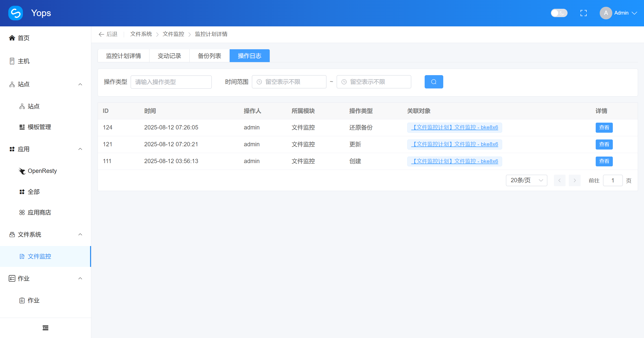Open the 应用商店 sidebar item
The image size is (644, 338).
point(39,213)
